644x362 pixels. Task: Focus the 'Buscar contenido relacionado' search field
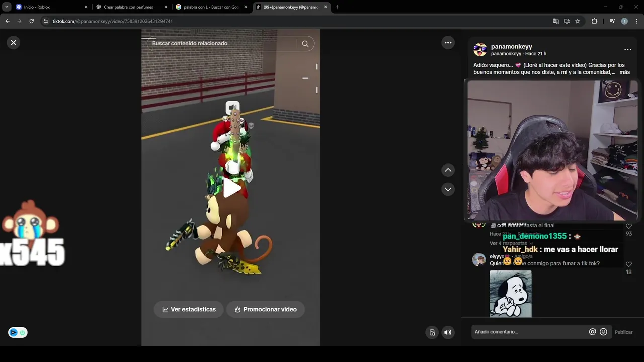221,43
